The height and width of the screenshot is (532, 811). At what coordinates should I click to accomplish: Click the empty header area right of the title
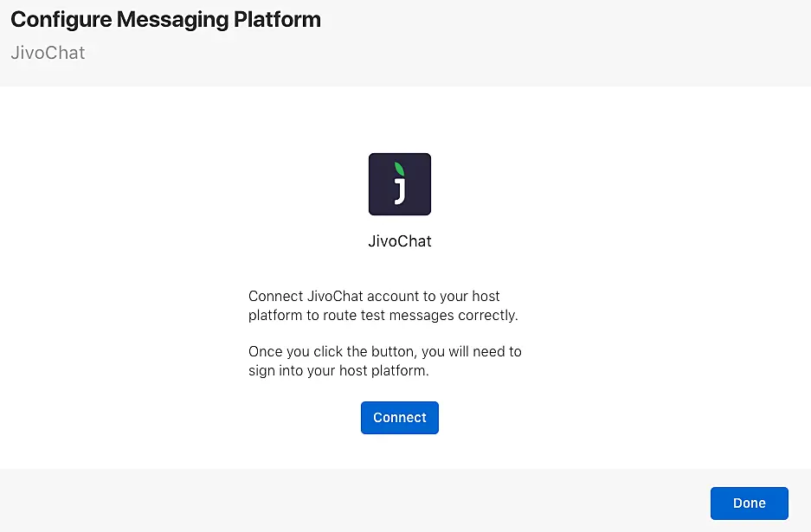click(563, 35)
